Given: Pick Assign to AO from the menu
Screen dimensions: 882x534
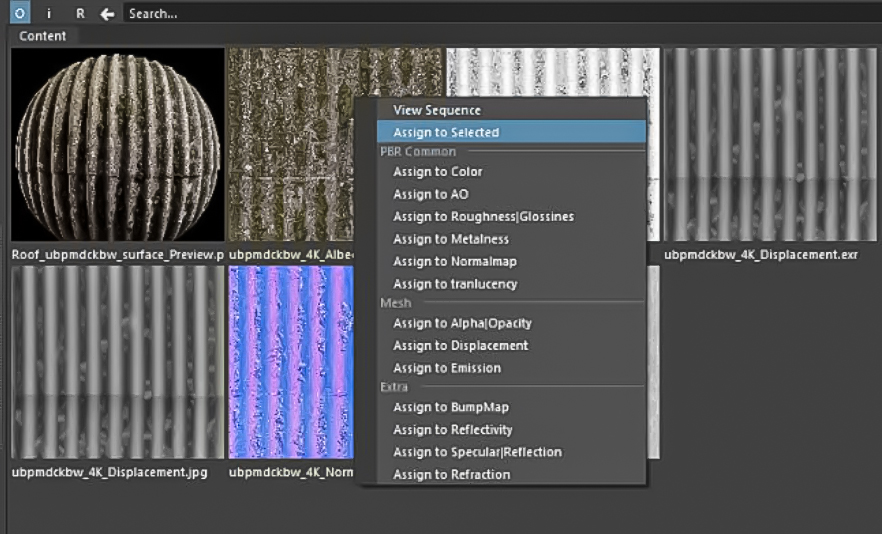Looking at the screenshot, I should [431, 194].
